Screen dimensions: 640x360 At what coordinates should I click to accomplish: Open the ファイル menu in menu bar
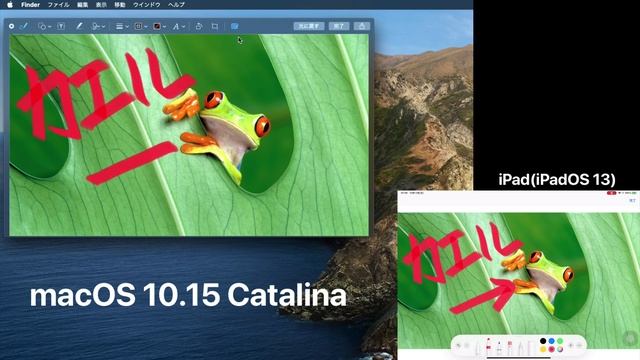[58, 4]
